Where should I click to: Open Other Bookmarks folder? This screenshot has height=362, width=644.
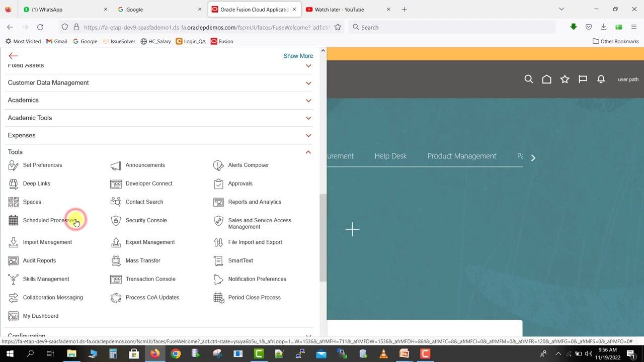(x=616, y=41)
